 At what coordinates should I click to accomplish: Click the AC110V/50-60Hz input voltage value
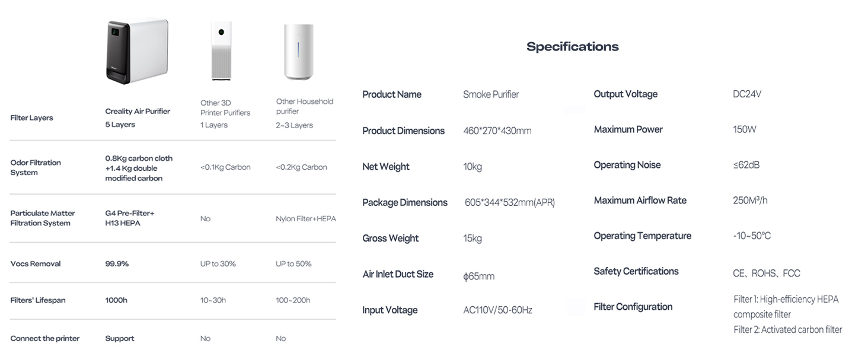497,310
